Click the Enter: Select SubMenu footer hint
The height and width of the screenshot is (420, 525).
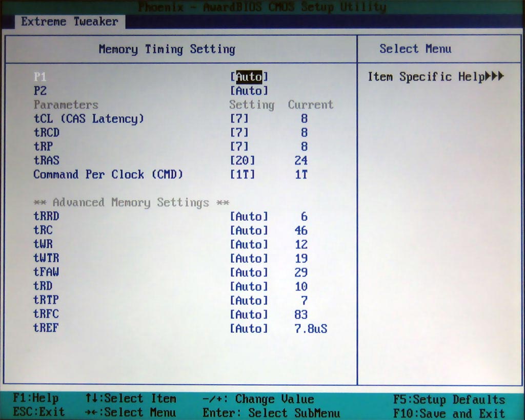(x=271, y=413)
